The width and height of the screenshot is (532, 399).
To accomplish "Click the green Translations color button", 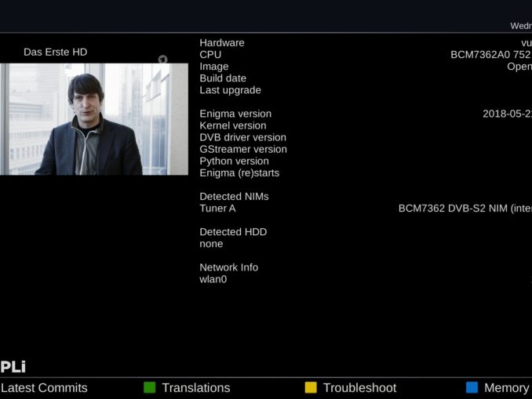I will tap(150, 387).
